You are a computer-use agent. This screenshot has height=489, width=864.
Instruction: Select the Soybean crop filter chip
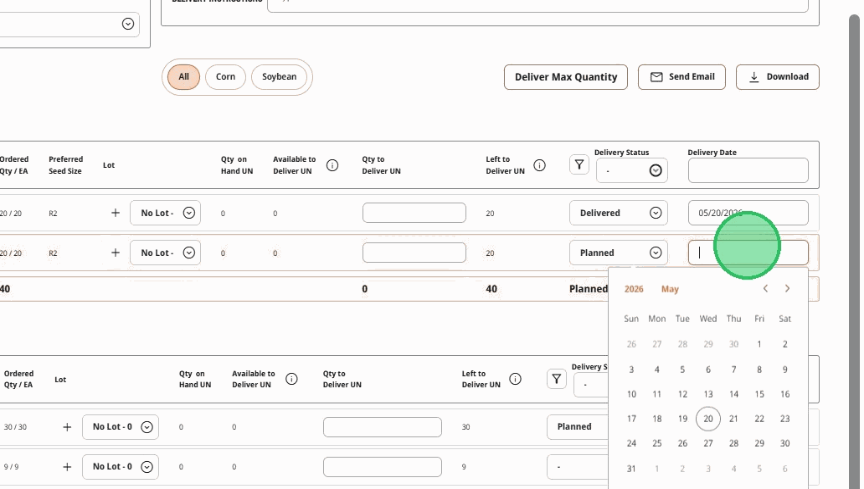tap(279, 77)
